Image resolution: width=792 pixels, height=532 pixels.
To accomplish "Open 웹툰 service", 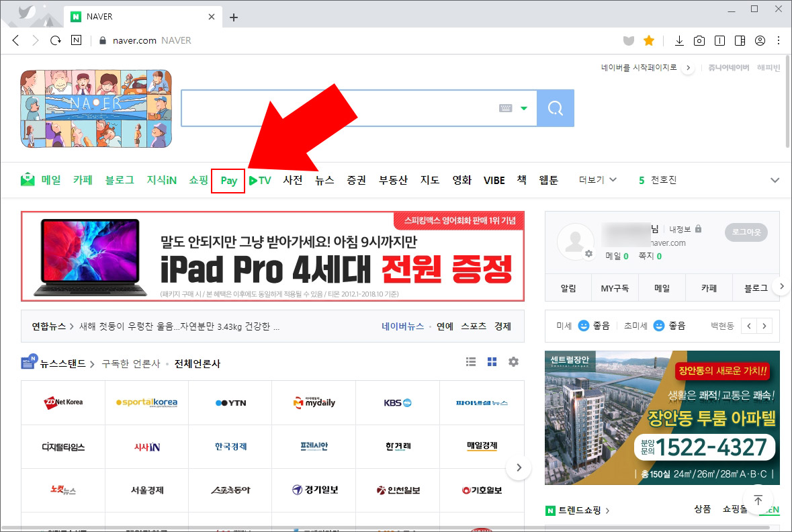I will point(549,180).
